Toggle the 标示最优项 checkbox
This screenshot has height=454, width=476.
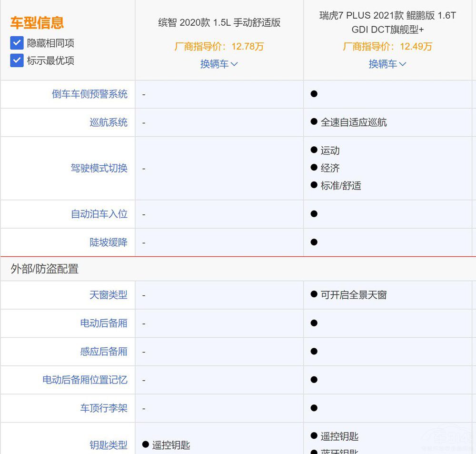coord(17,61)
